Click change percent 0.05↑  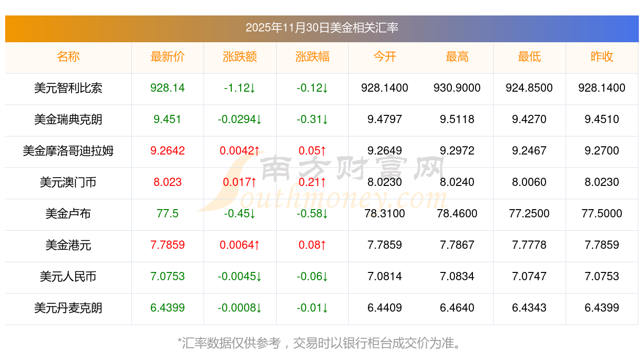(312, 151)
